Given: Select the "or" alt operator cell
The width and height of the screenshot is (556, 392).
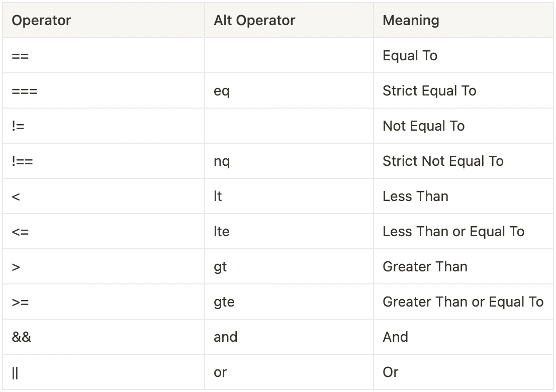Looking at the screenshot, I should [220, 372].
